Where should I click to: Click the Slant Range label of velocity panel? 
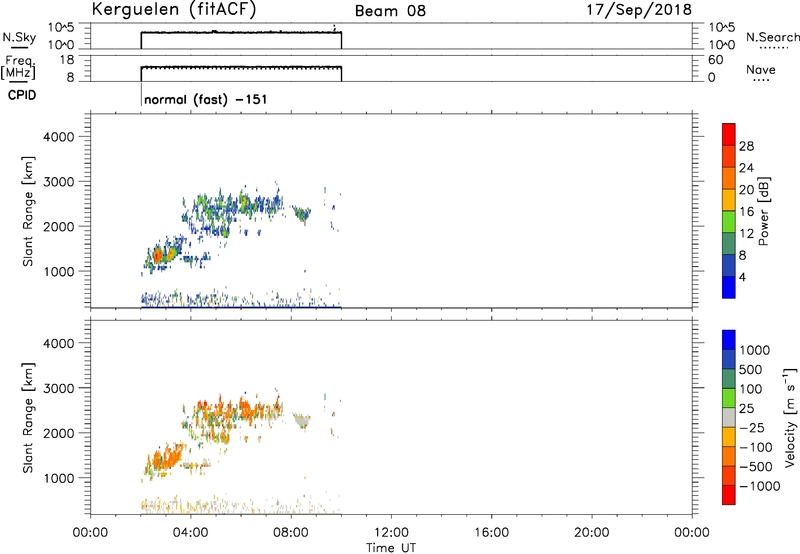[x=28, y=418]
